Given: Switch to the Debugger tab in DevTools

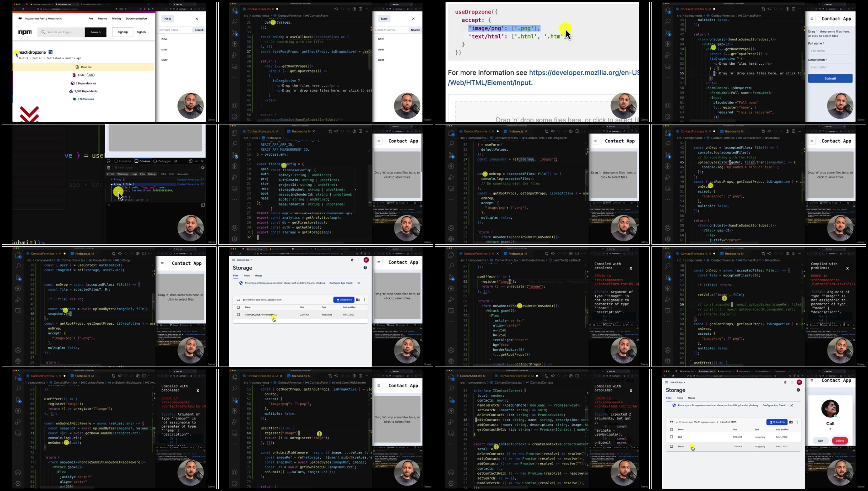Looking at the screenshot, I should (162, 161).
